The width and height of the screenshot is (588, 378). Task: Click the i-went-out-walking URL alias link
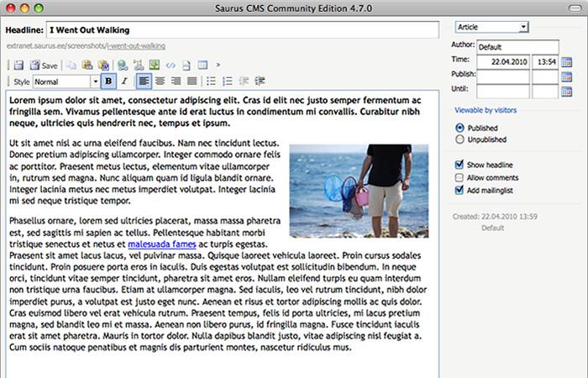136,45
